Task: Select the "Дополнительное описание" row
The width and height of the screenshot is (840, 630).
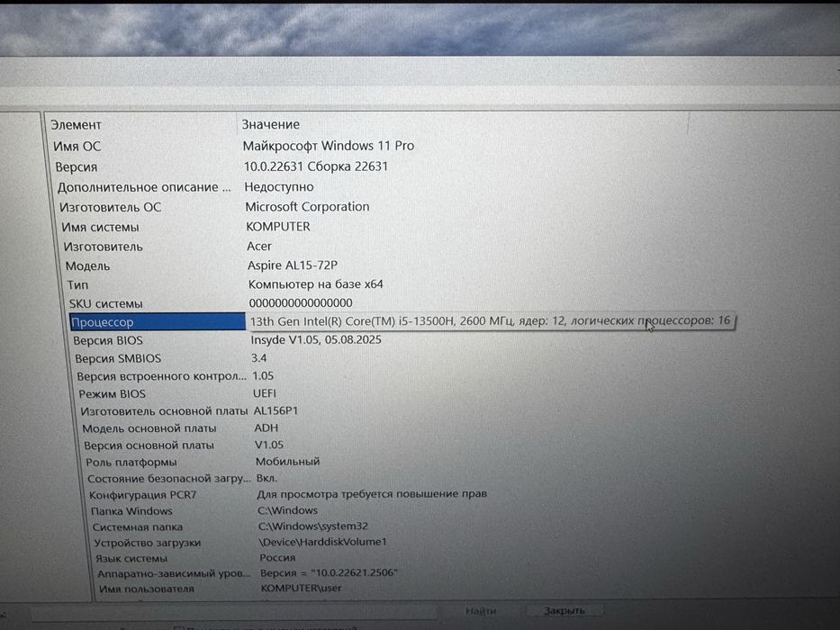Action: (144, 187)
